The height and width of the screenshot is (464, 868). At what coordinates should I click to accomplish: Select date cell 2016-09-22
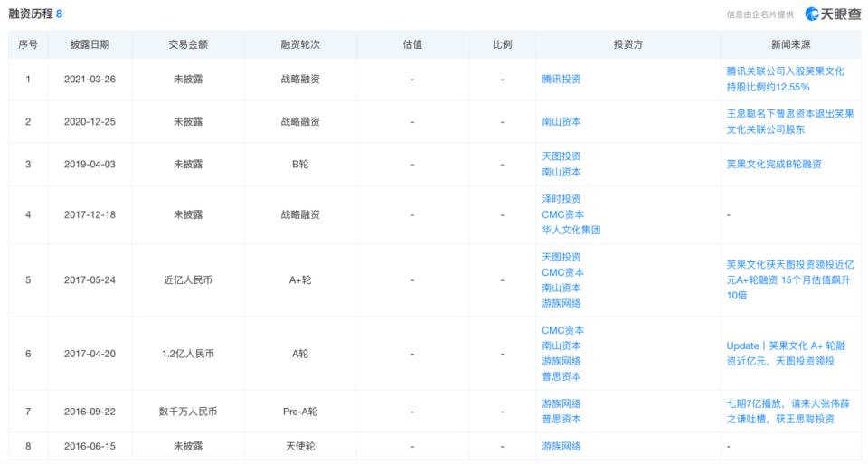90,412
